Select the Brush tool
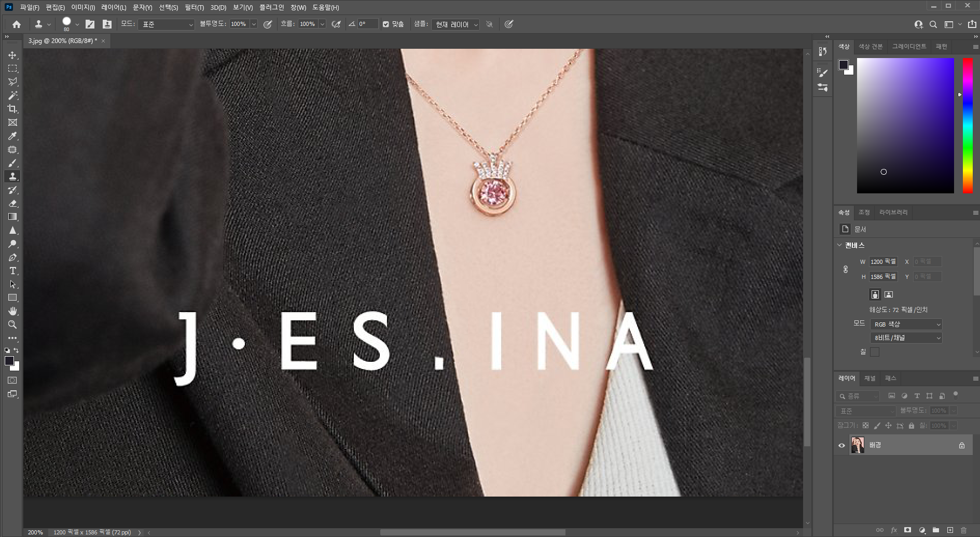Screen dimensions: 980x537 12,163
